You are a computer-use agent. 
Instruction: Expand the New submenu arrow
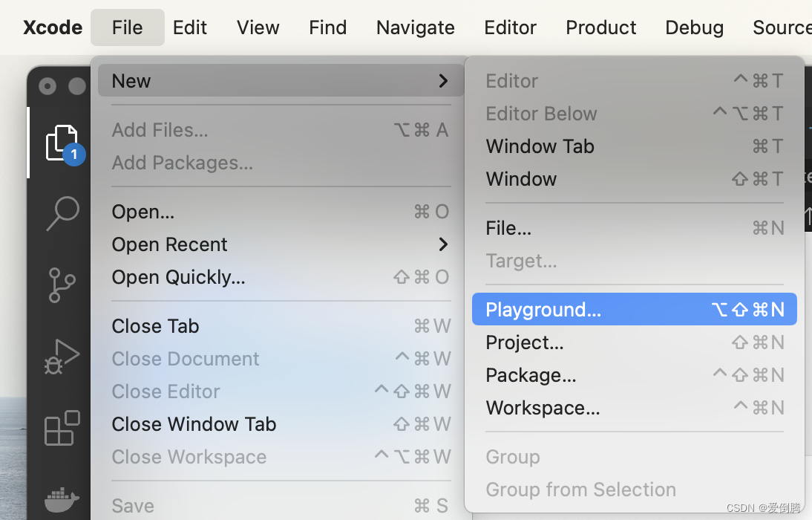tap(443, 81)
